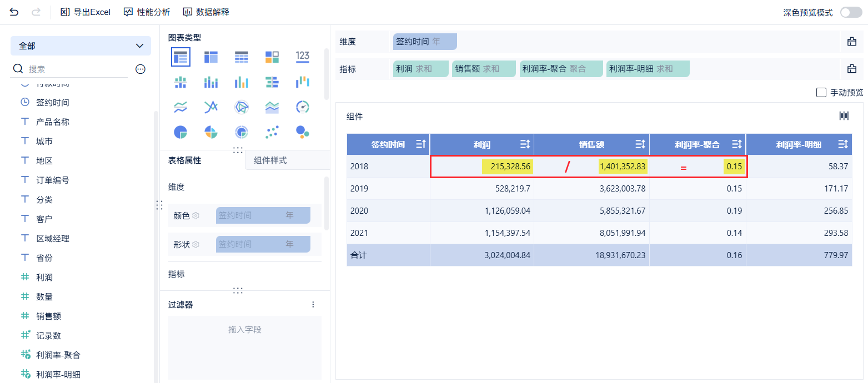Open the 颜色 签约时间 年 field pill
This screenshot has height=383, width=868.
(263, 215)
